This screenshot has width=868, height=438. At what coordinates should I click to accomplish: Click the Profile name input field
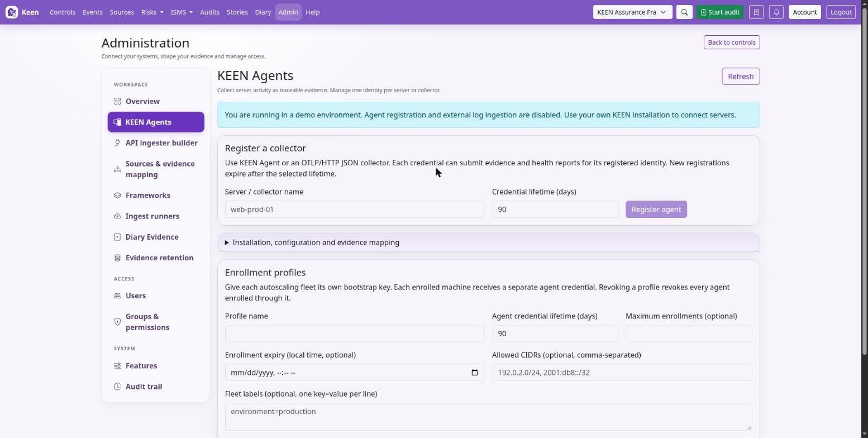(x=355, y=334)
